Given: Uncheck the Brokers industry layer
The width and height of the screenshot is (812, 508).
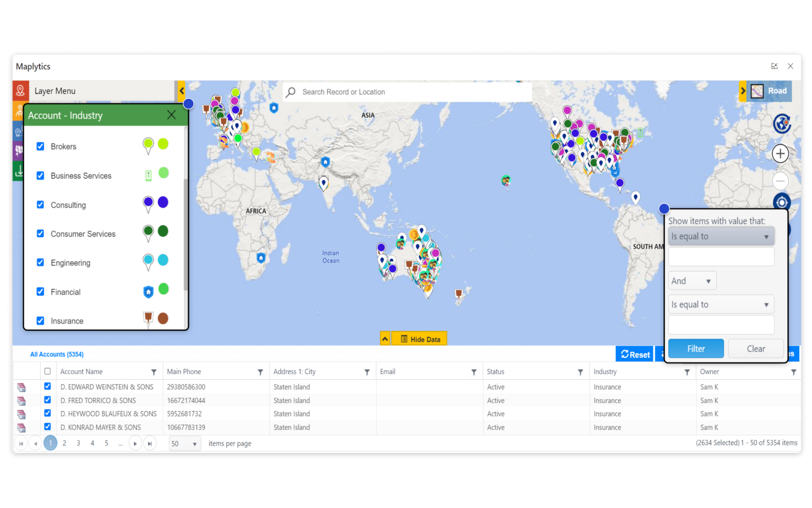Looking at the screenshot, I should pyautogui.click(x=40, y=146).
